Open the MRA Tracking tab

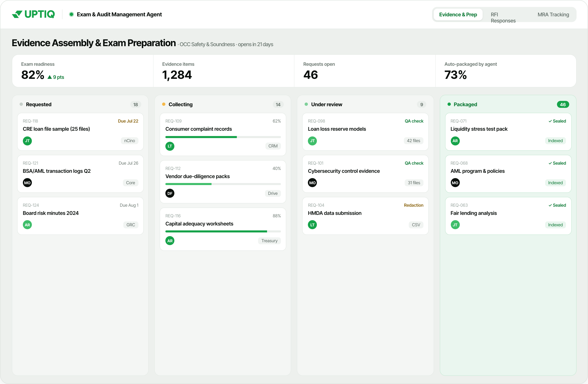tap(553, 15)
